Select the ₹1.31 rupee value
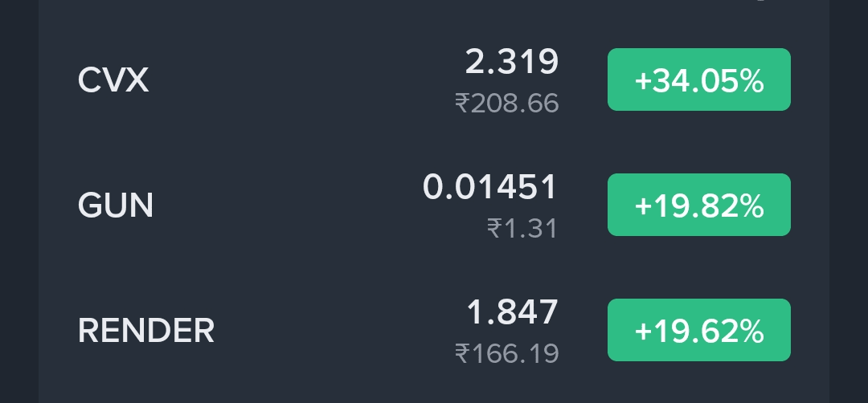This screenshot has width=868, height=403. pos(522,229)
